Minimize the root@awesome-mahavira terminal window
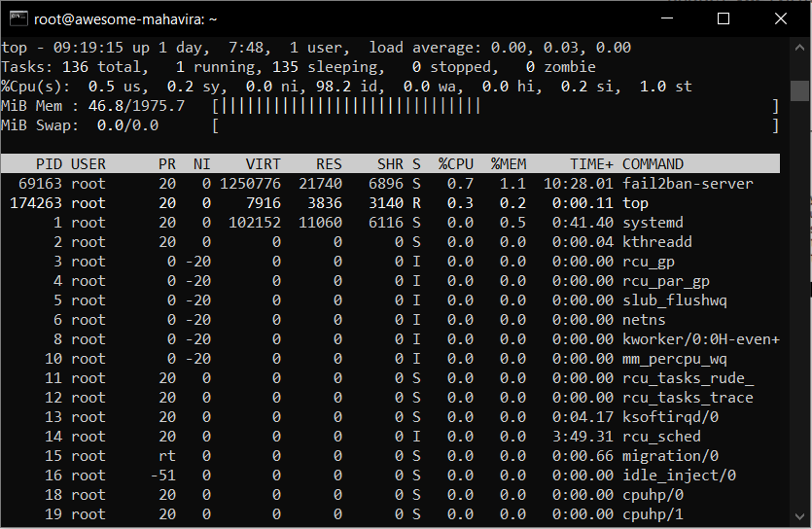Viewport: 812px width, 529px height. point(667,18)
